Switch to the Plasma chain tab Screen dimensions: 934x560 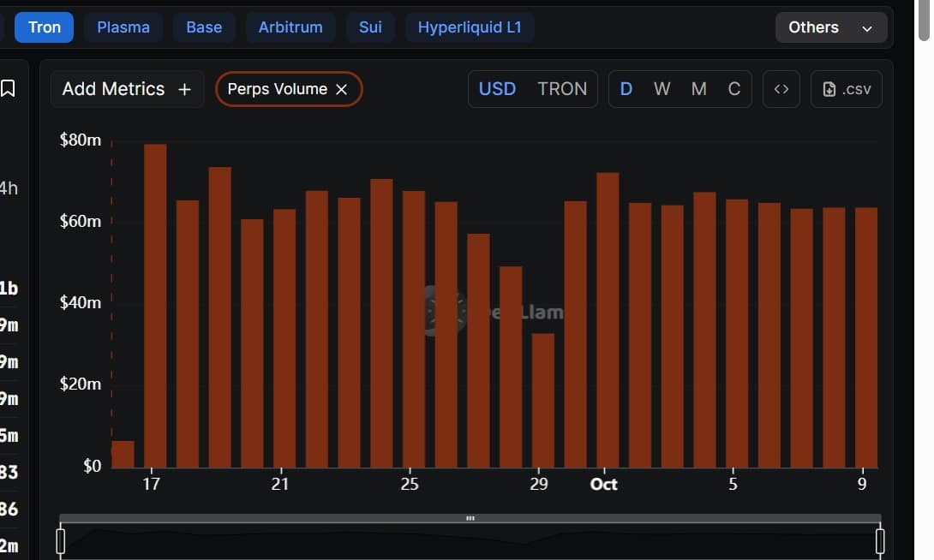click(x=123, y=27)
